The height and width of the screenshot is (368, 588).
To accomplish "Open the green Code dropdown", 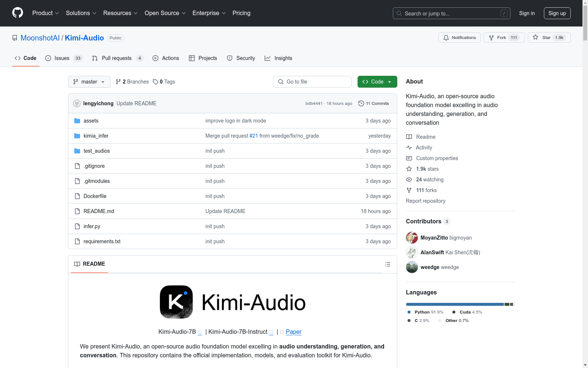I will tap(377, 82).
